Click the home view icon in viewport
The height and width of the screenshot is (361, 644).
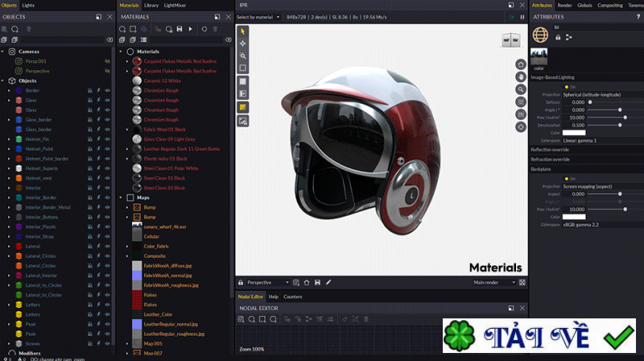[x=521, y=65]
